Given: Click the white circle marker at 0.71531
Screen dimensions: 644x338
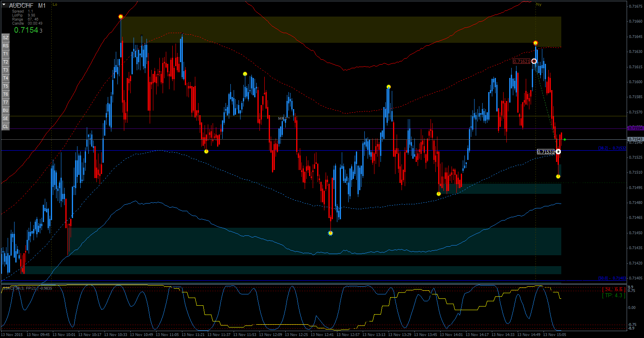Looking at the screenshot, I should point(558,151).
